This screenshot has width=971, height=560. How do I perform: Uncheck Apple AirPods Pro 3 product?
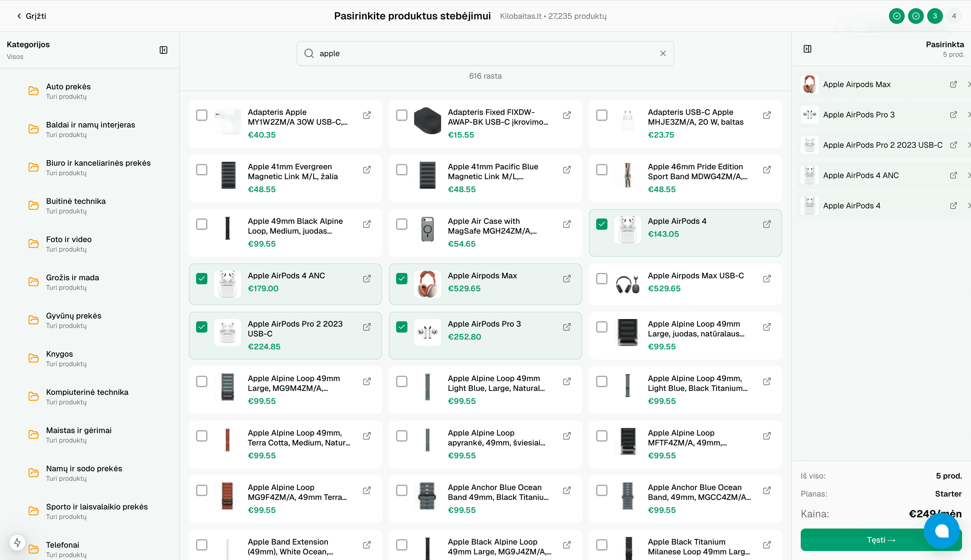(x=402, y=327)
